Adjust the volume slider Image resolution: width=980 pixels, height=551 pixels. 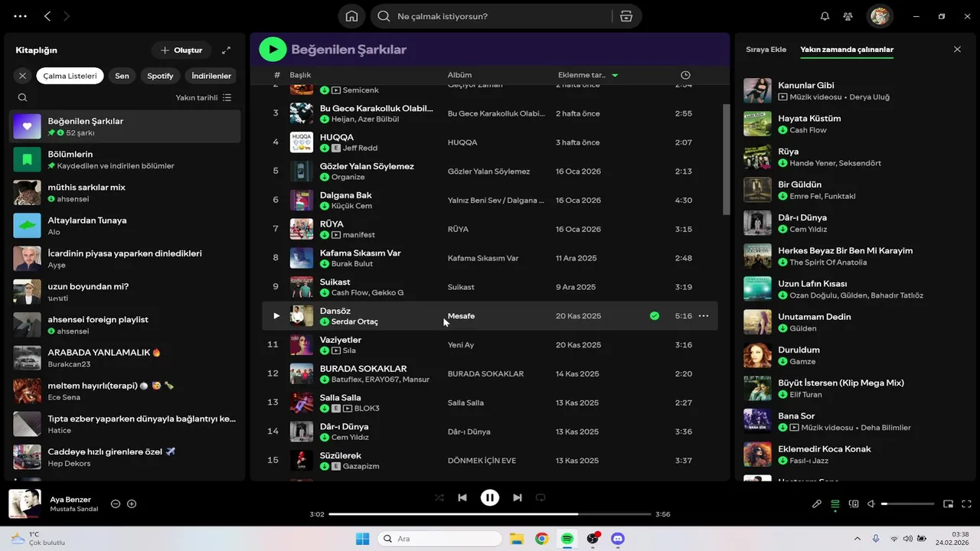click(x=908, y=504)
